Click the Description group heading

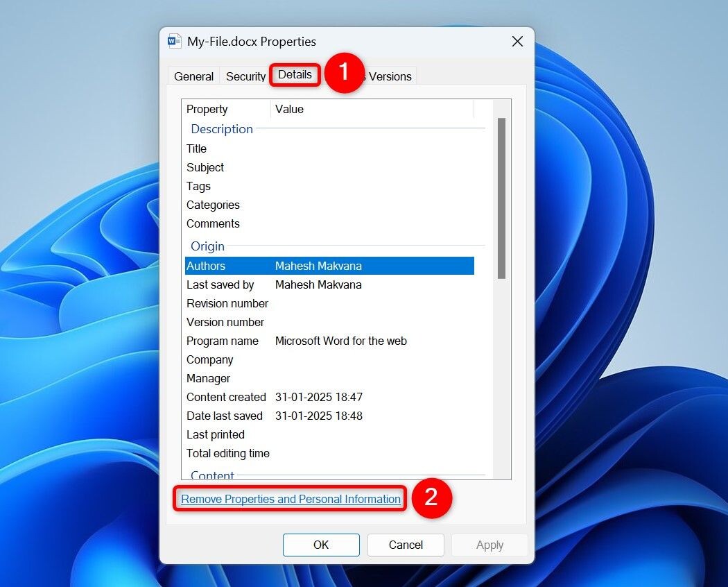(x=222, y=129)
